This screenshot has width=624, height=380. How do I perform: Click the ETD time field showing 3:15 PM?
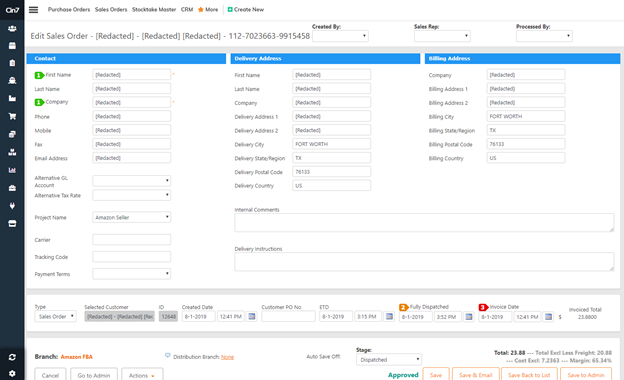pyautogui.click(x=368, y=316)
